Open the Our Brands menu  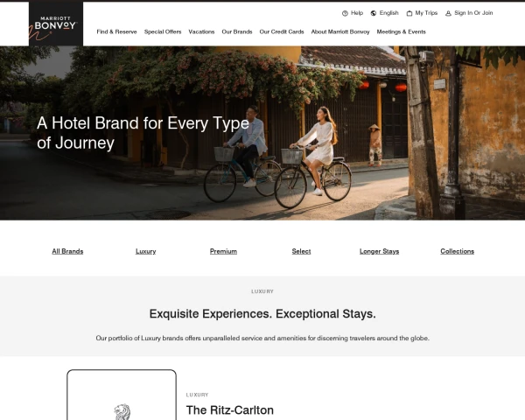[237, 31]
